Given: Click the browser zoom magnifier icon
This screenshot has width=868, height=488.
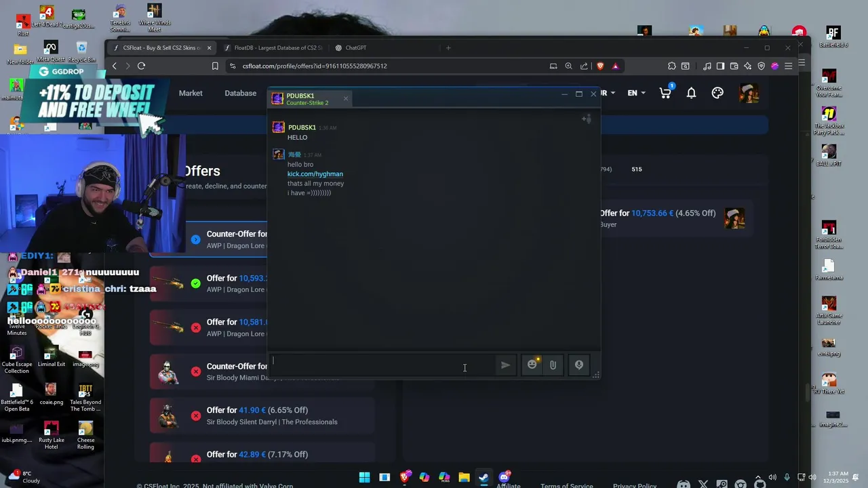Looking at the screenshot, I should 568,66.
